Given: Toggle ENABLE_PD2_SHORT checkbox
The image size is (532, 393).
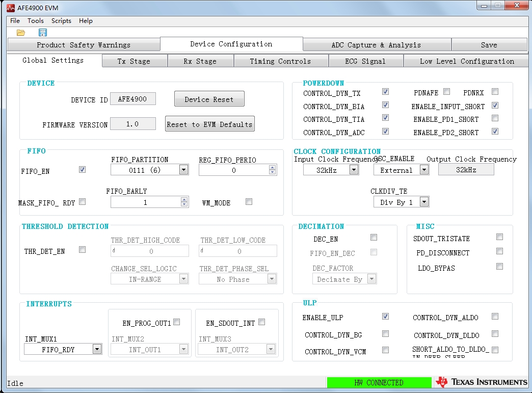Looking at the screenshot, I should click(495, 132).
